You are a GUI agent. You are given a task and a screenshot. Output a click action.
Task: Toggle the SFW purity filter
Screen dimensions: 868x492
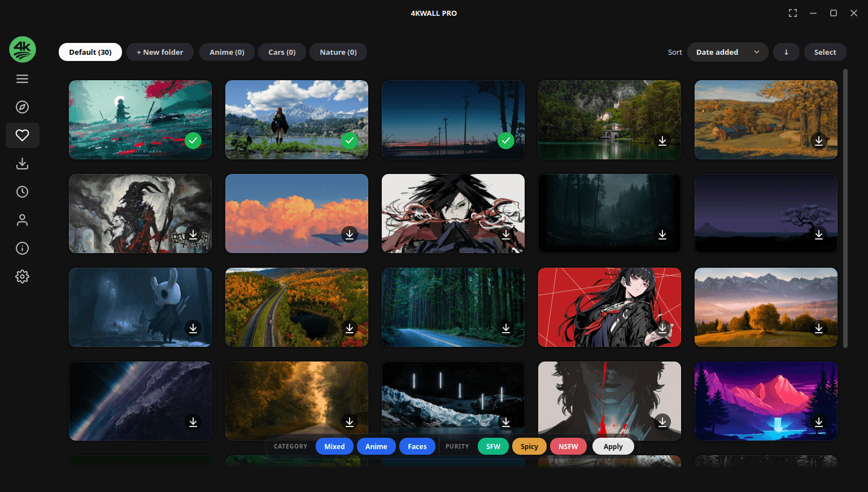pos(493,446)
